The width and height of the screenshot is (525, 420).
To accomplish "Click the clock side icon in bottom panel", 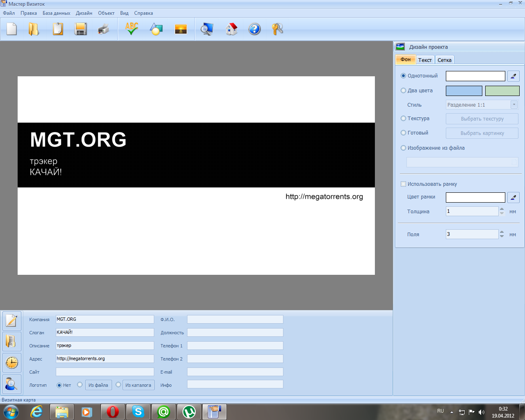I will (x=12, y=363).
